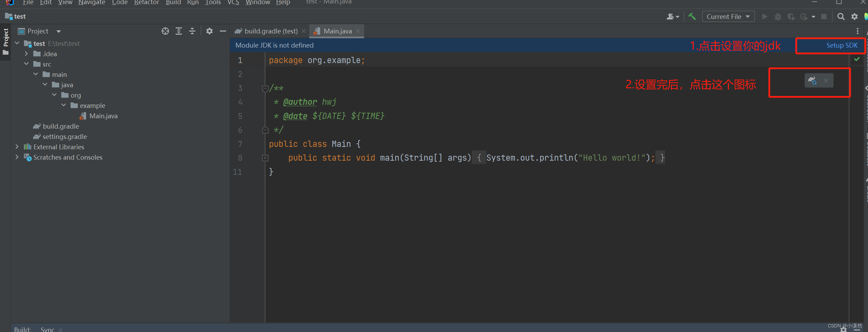Click the "Hello world!" string literal
The image size is (868, 332).
tap(612, 158)
